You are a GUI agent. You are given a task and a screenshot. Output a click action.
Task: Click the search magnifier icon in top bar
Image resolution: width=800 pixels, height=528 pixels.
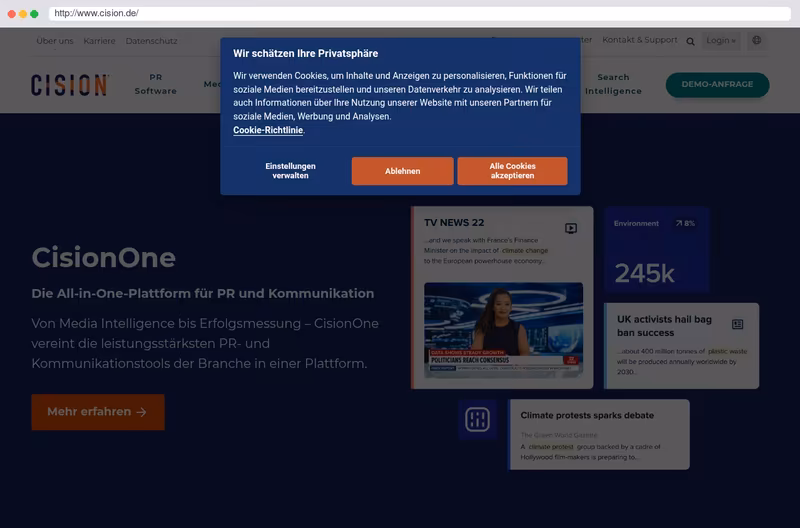pyautogui.click(x=690, y=41)
